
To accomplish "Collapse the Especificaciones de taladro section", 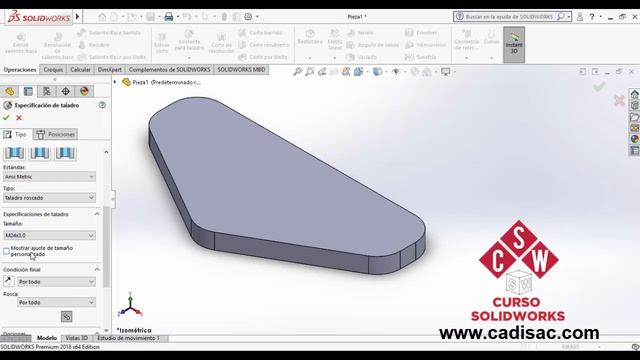I will (97, 214).
